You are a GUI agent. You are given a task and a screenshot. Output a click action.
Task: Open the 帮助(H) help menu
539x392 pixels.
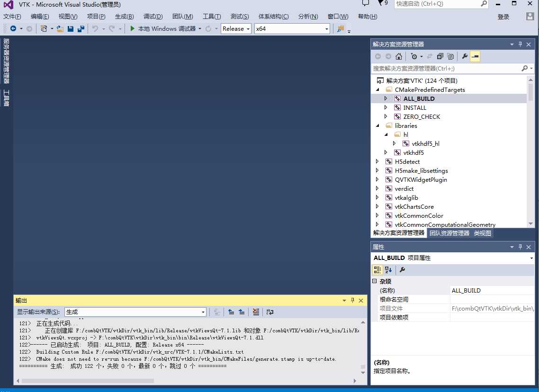pos(368,17)
